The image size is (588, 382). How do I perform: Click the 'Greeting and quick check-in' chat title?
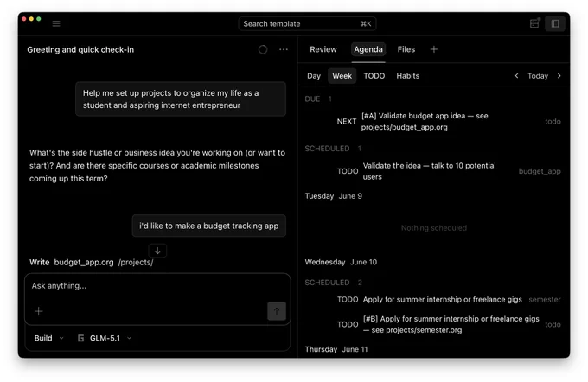[80, 49]
